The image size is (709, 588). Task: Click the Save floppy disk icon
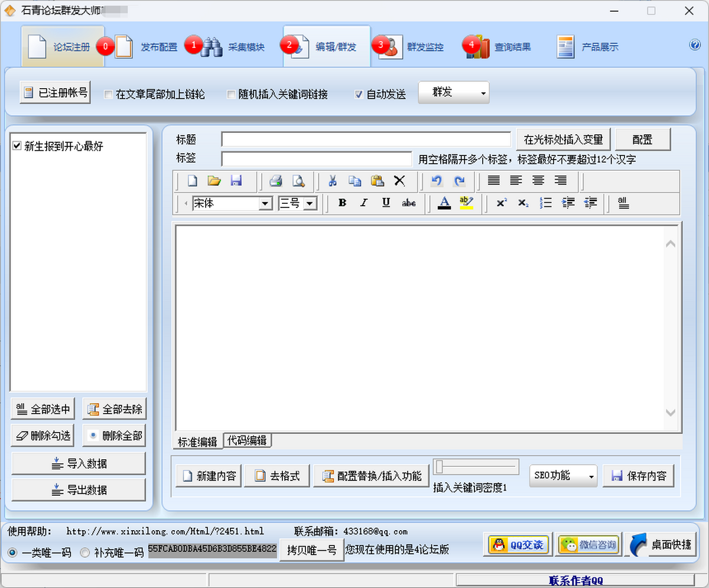236,181
